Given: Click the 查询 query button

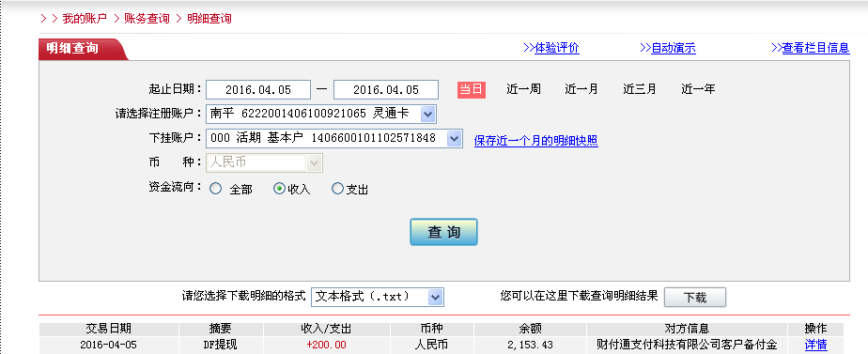Looking at the screenshot, I should [x=443, y=232].
